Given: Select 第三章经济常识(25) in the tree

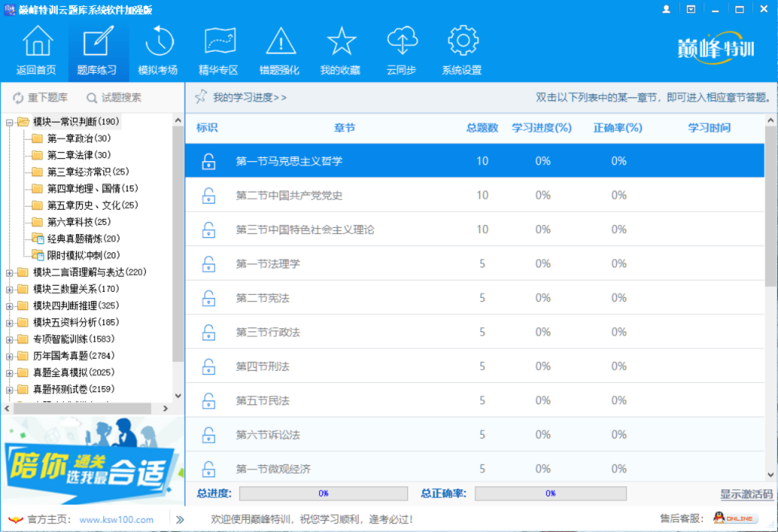Looking at the screenshot, I should 88,172.
